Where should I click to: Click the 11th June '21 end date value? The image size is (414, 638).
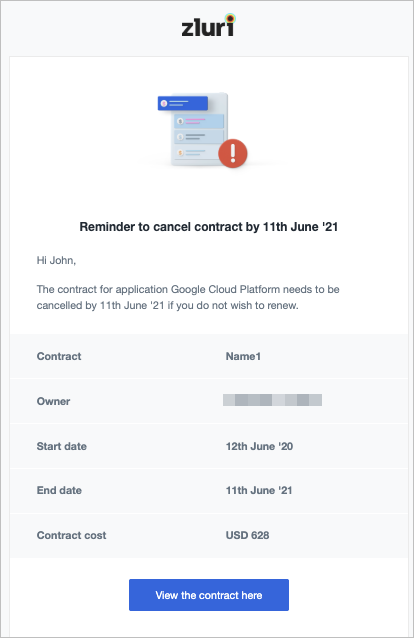pyautogui.click(x=259, y=490)
